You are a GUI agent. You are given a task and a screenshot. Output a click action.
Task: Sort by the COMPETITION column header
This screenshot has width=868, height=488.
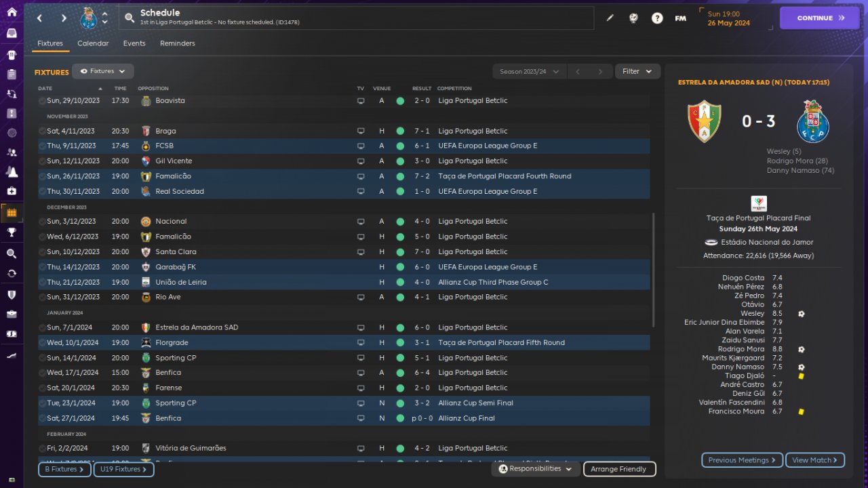[454, 89]
